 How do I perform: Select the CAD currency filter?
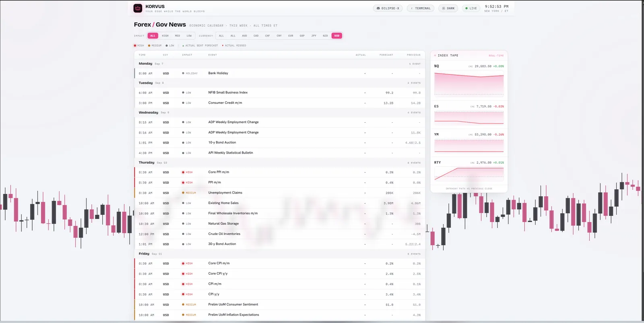coord(256,36)
